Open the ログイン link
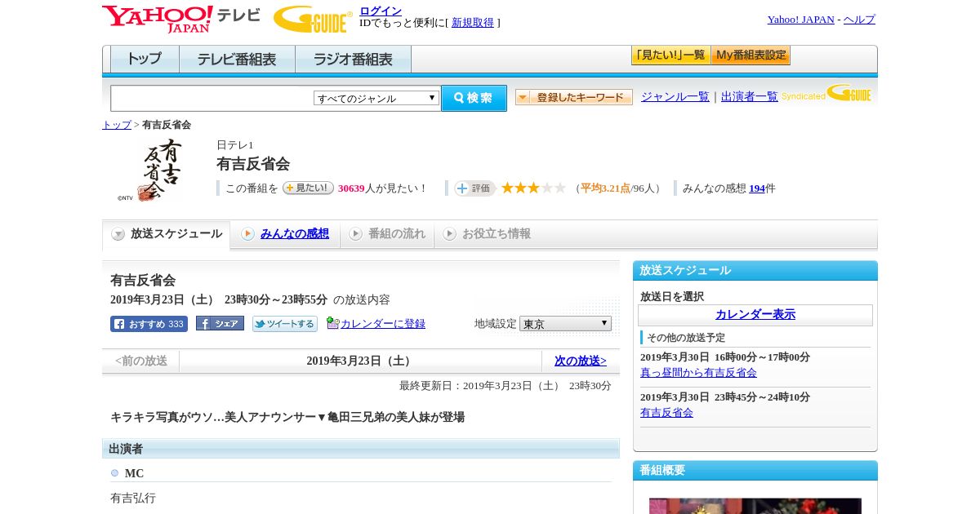This screenshot has width=980, height=514. [381, 11]
